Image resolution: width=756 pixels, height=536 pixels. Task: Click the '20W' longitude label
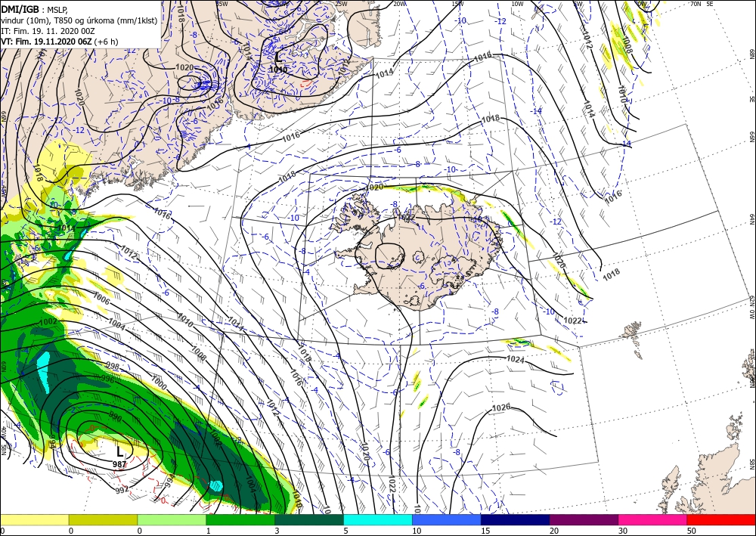tap(398, 4)
